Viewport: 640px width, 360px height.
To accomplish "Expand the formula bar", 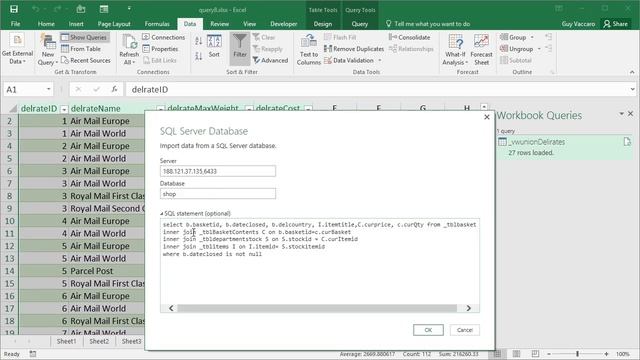I will click(x=632, y=89).
